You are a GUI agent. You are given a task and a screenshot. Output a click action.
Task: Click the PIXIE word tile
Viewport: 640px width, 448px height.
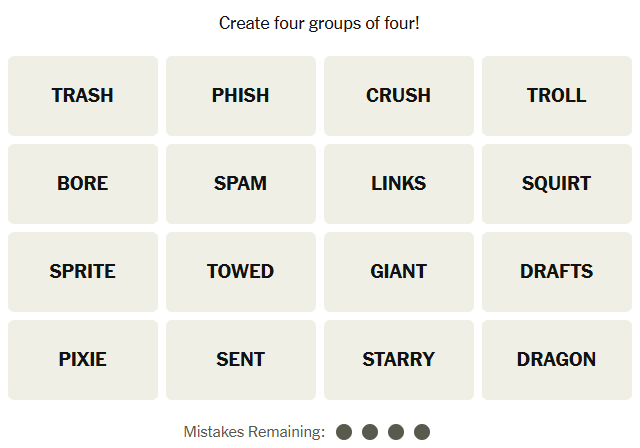(83, 360)
